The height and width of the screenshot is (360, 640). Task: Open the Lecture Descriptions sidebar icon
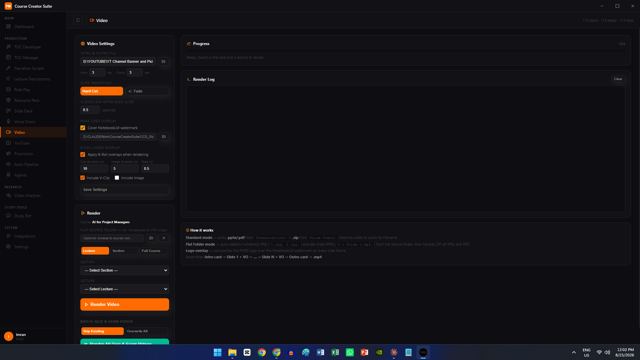[x=9, y=79]
